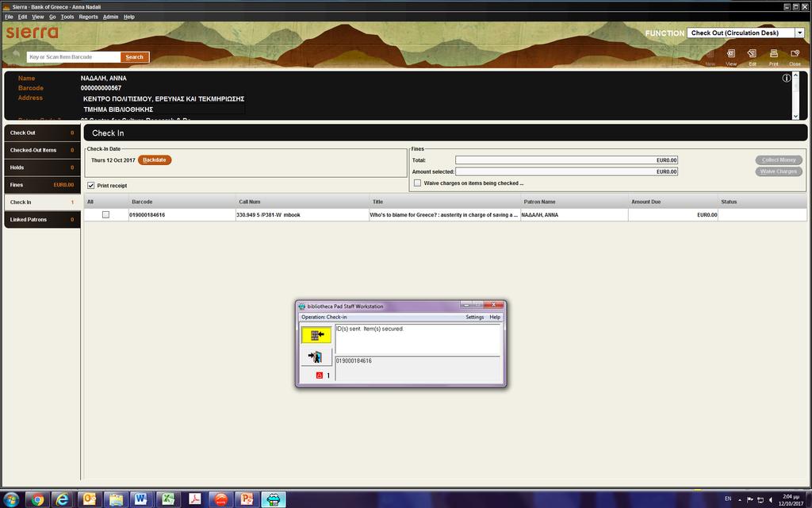Tick the checkbox for item 019000184616
The width and height of the screenshot is (812, 508).
pyautogui.click(x=105, y=214)
